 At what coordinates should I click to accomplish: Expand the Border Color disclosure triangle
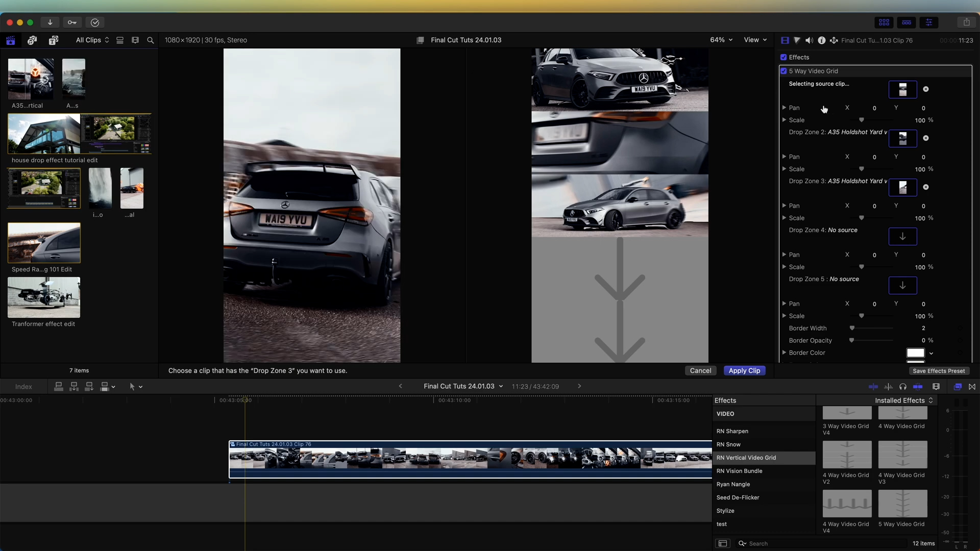(x=784, y=353)
